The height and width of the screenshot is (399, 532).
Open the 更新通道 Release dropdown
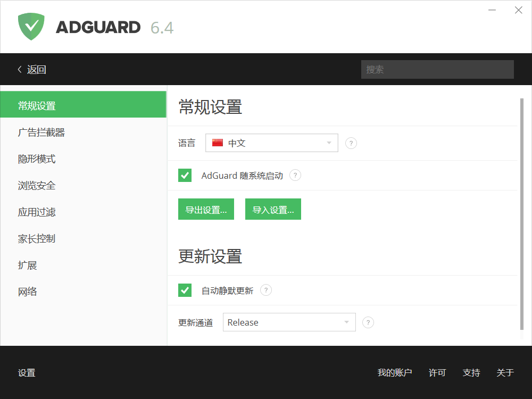(x=289, y=322)
